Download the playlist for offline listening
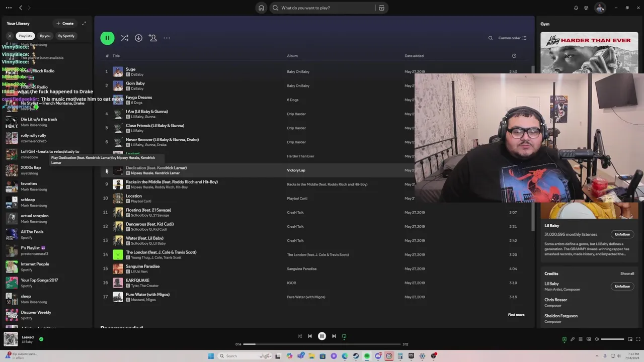Screen dimensions: 644x362 [x=138, y=38]
